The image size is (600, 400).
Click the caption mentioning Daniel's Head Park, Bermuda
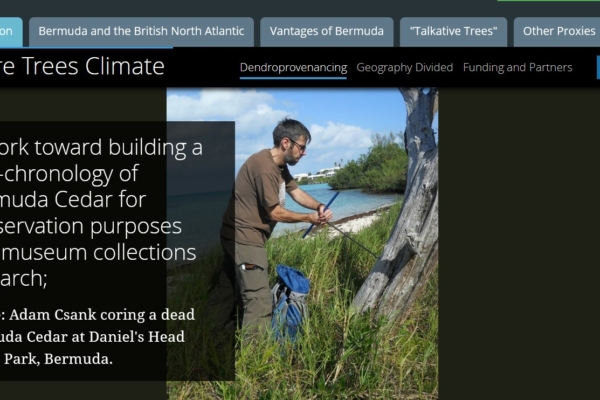[x=97, y=337]
